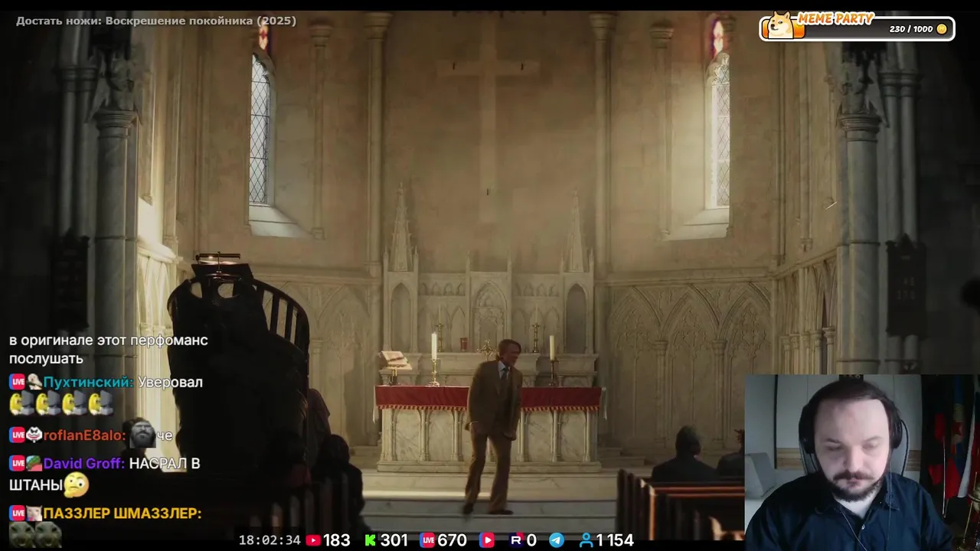Viewport: 980px width, 551px height.
Task: Click the LIVE badge before ПАЗЗЛЕР ШМАЗЗЛЕР
Action: click(17, 513)
